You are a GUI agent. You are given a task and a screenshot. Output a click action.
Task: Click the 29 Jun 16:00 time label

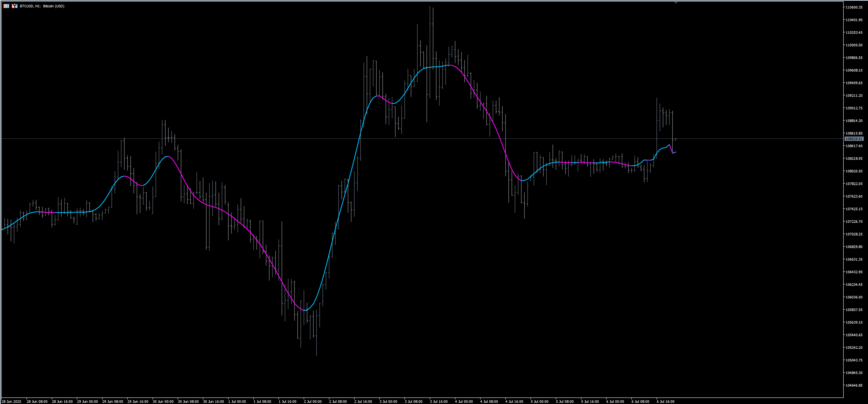[138, 401]
